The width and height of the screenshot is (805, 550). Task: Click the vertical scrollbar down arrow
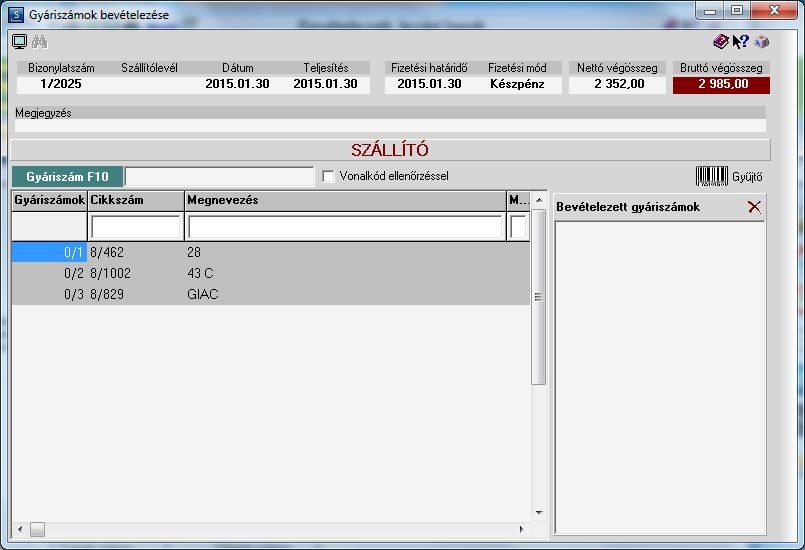(x=539, y=513)
